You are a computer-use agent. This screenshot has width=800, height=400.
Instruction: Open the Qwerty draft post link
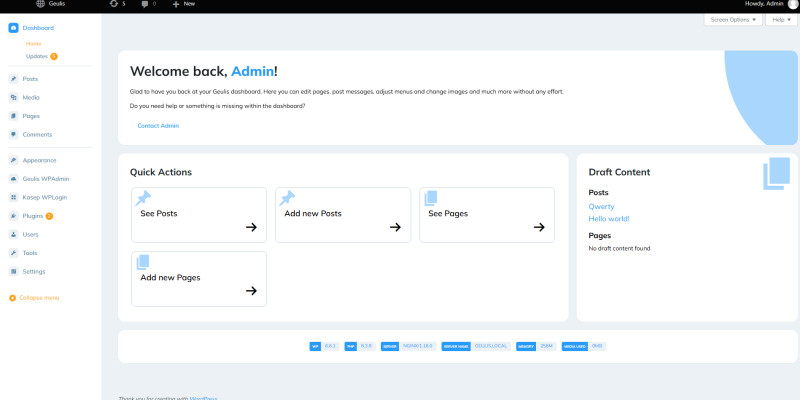(x=601, y=206)
